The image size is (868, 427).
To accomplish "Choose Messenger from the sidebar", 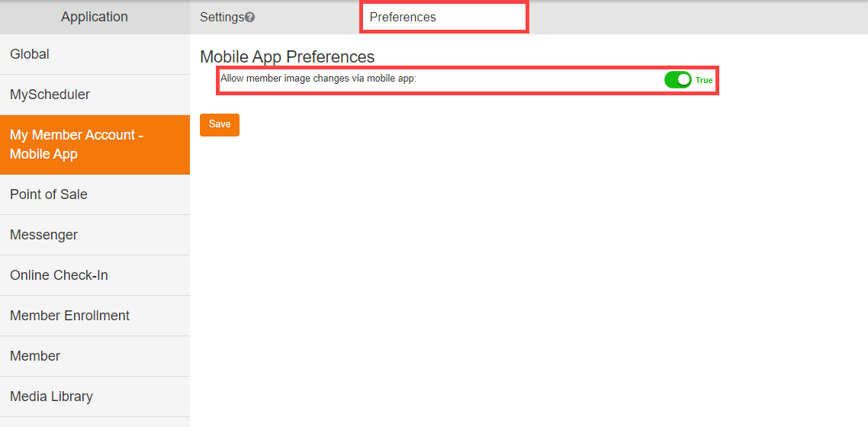I will [x=95, y=235].
